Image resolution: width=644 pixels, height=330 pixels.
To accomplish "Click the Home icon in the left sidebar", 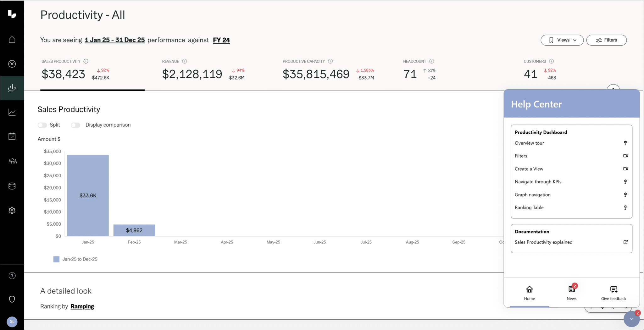I will pos(12,40).
